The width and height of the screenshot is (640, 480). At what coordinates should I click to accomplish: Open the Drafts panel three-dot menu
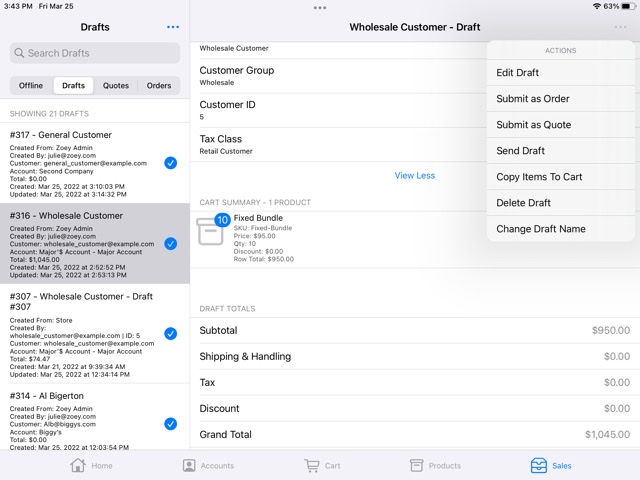(173, 27)
